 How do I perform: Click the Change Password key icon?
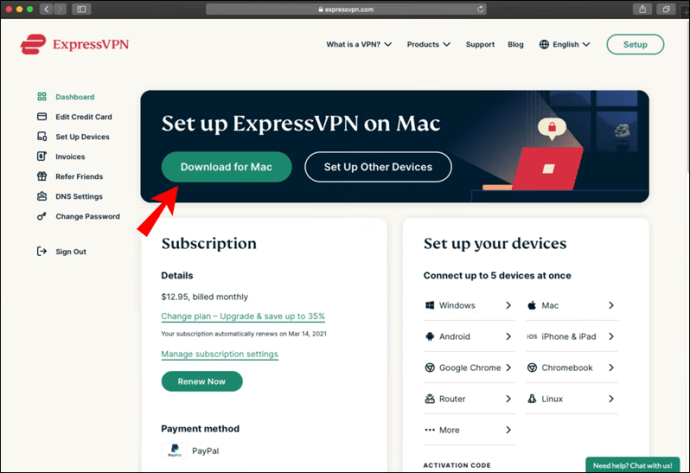coord(42,216)
